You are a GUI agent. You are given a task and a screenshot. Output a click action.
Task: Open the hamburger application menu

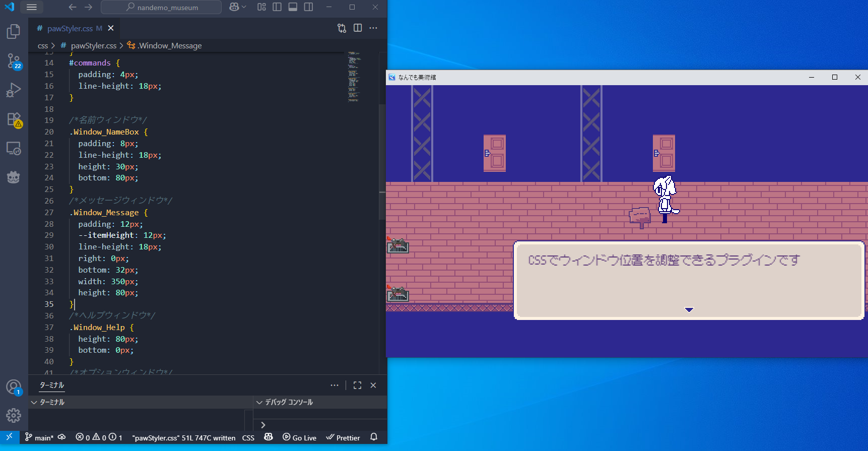(32, 7)
